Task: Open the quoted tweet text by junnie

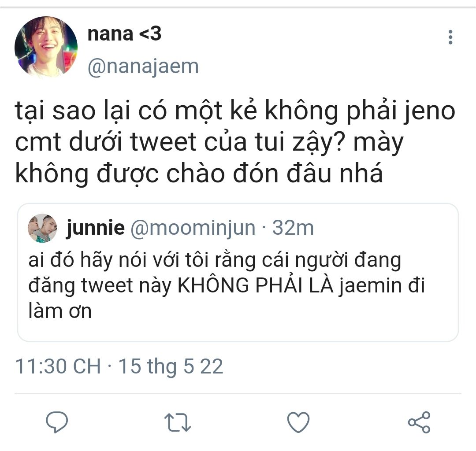Action: pos(227,285)
